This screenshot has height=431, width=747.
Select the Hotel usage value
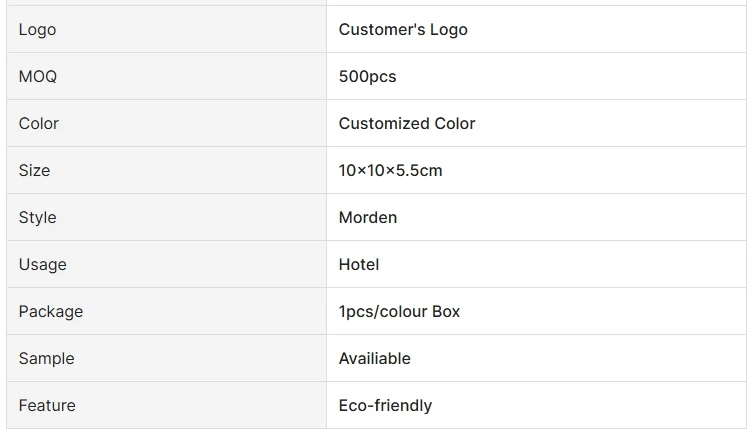[359, 265]
